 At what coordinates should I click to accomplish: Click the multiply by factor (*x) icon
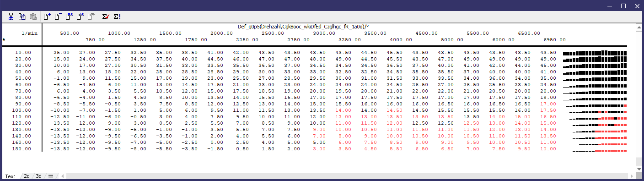click(x=80, y=16)
